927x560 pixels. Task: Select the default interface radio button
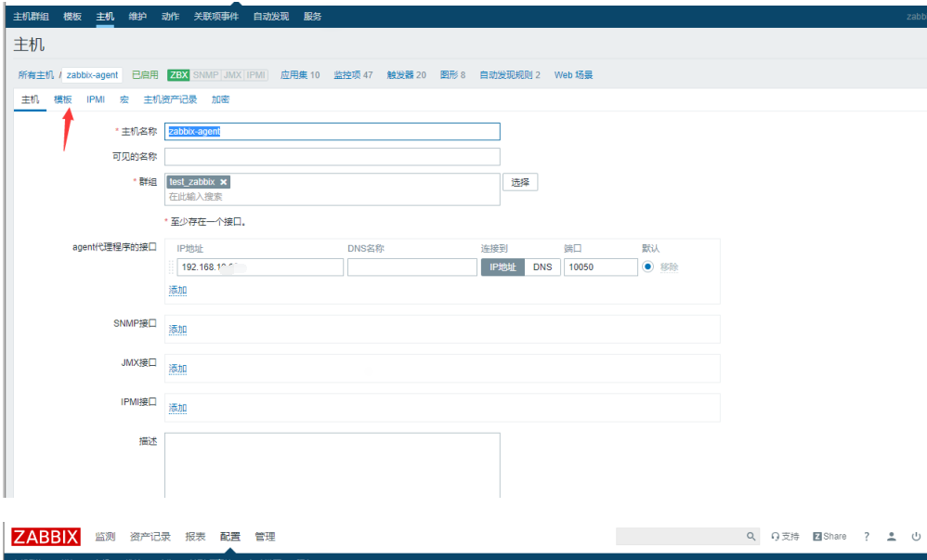tap(648, 267)
